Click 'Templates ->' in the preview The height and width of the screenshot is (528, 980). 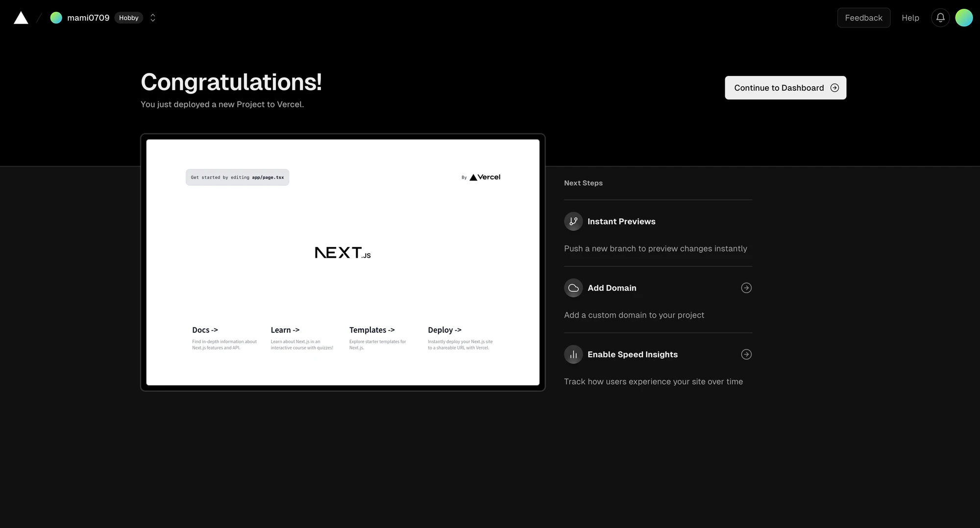(372, 330)
